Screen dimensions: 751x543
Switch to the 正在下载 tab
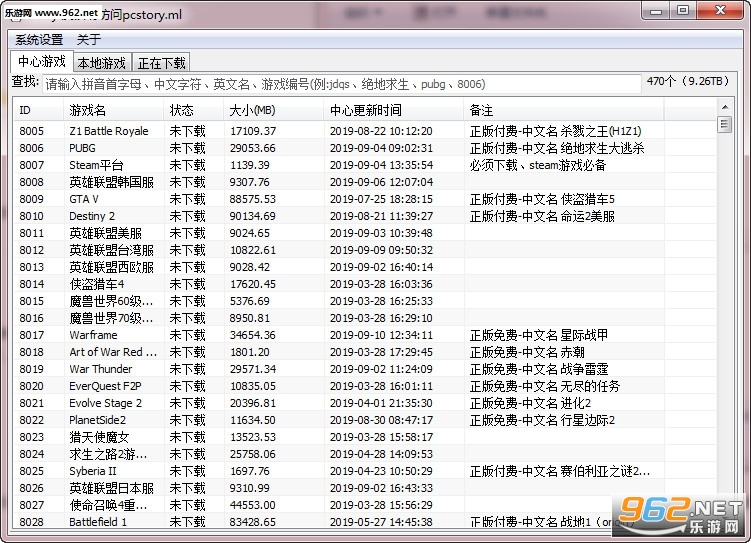[x=161, y=63]
